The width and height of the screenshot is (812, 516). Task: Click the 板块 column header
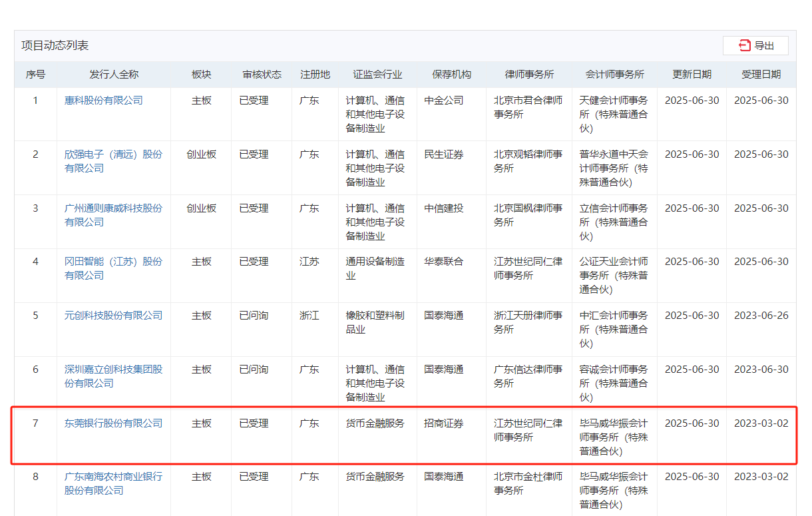(201, 75)
